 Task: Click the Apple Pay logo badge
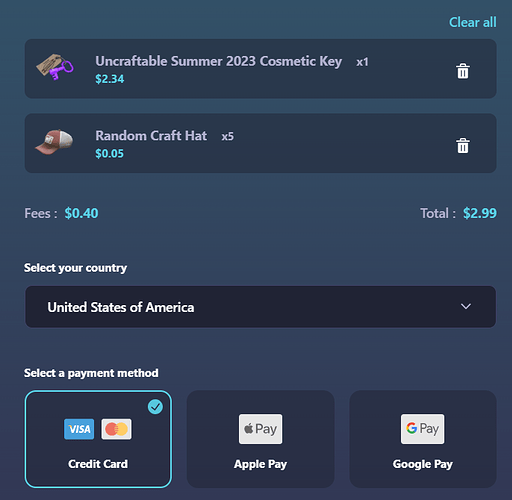[260, 429]
